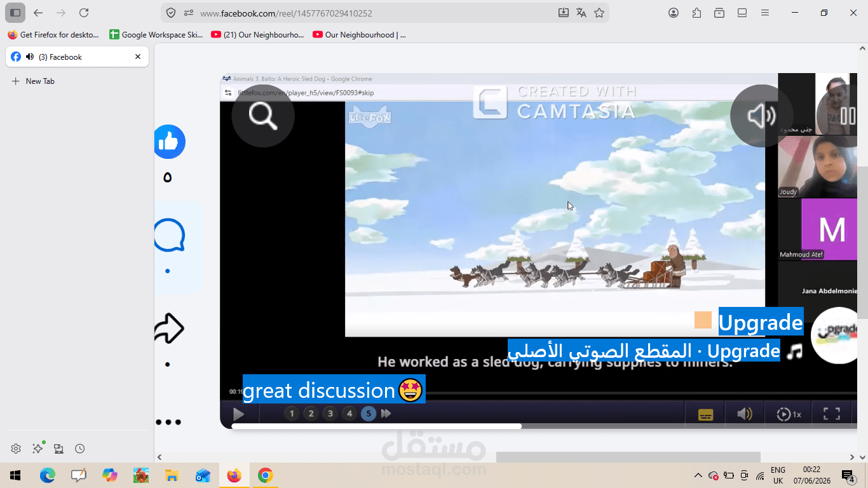
Task: Open the original audio Upgrade link
Action: 644,350
